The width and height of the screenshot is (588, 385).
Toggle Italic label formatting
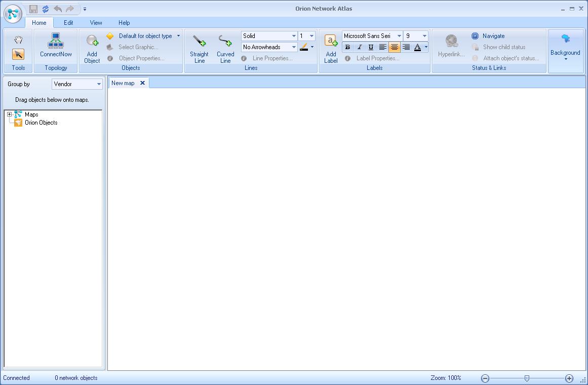click(x=359, y=47)
